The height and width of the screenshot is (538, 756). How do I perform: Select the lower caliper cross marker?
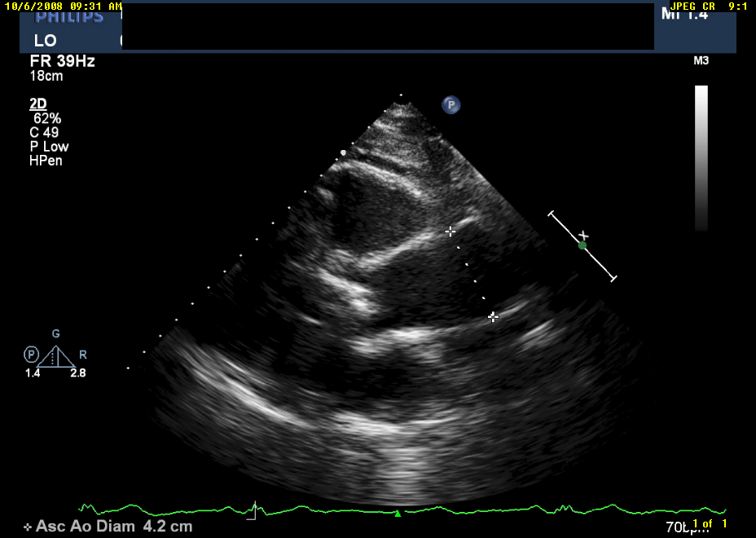493,317
